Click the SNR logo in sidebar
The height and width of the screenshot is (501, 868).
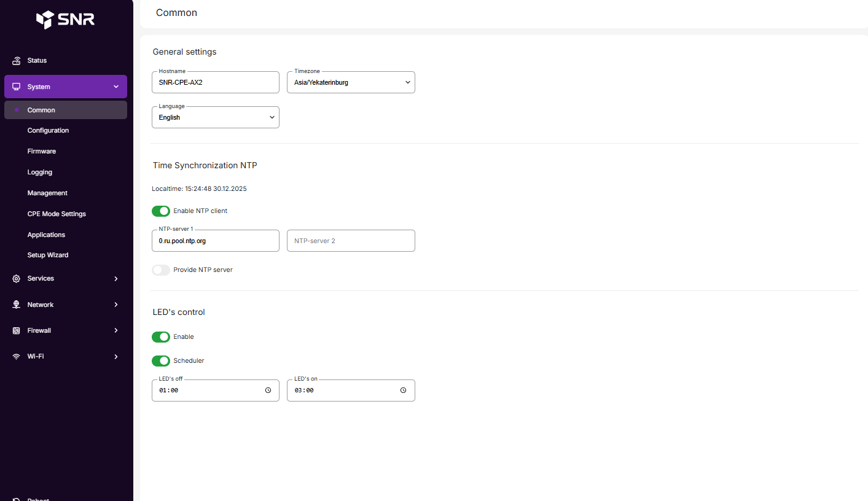click(x=66, y=20)
